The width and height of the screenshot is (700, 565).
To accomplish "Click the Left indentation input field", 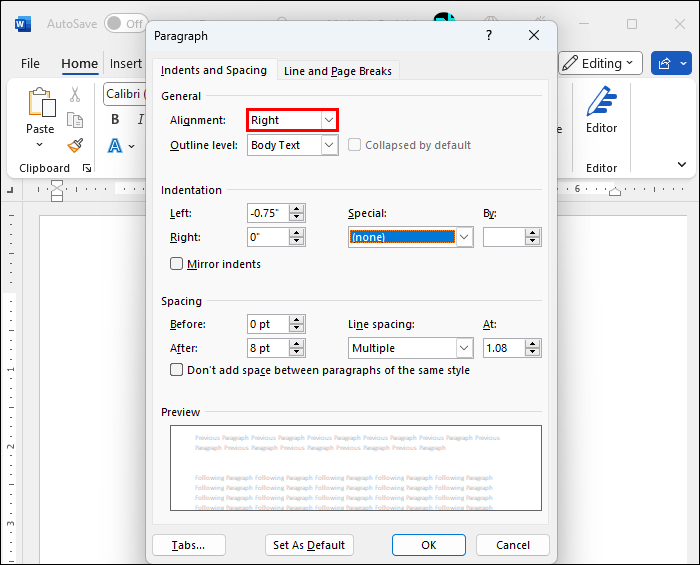I will (267, 212).
